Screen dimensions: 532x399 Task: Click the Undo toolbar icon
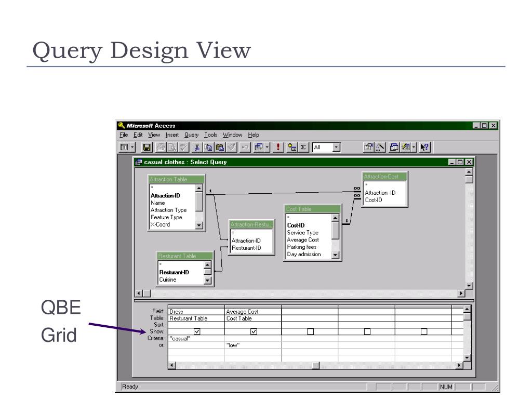pyautogui.click(x=245, y=147)
